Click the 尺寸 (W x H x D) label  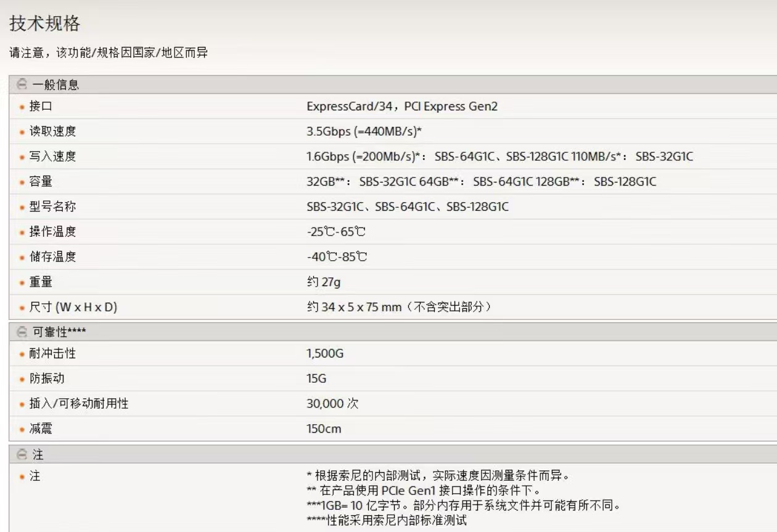click(x=73, y=307)
